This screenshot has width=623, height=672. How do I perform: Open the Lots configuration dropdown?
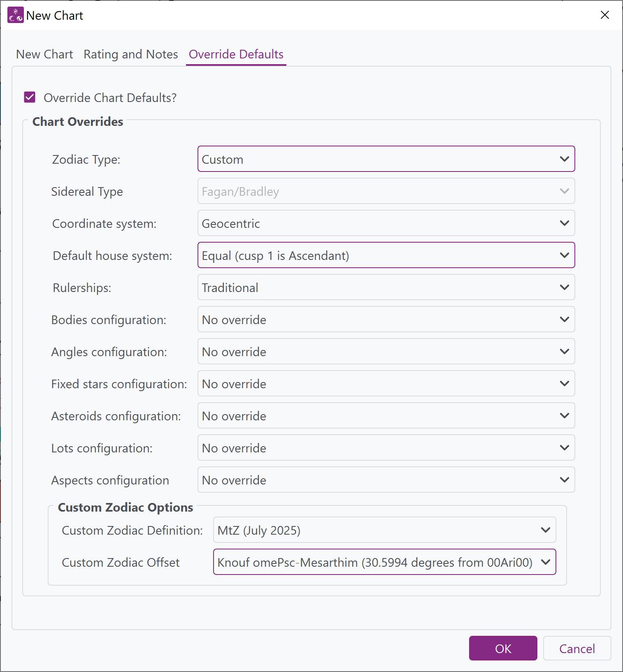[386, 448]
